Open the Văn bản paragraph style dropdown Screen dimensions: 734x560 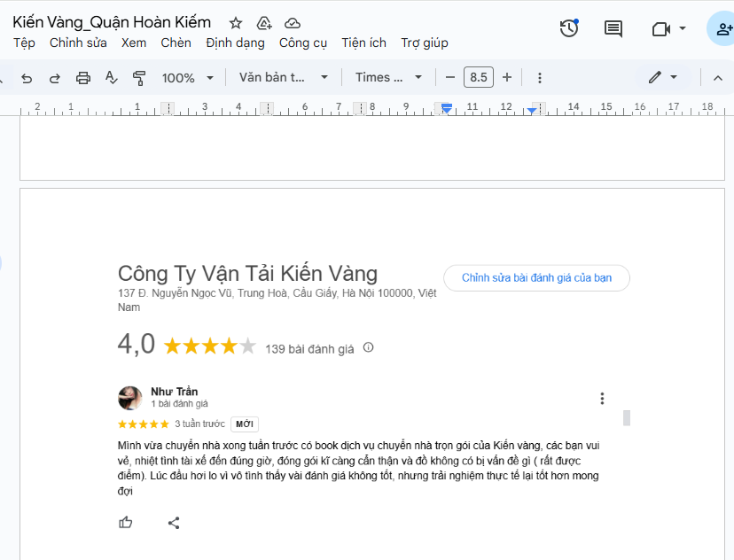284,77
